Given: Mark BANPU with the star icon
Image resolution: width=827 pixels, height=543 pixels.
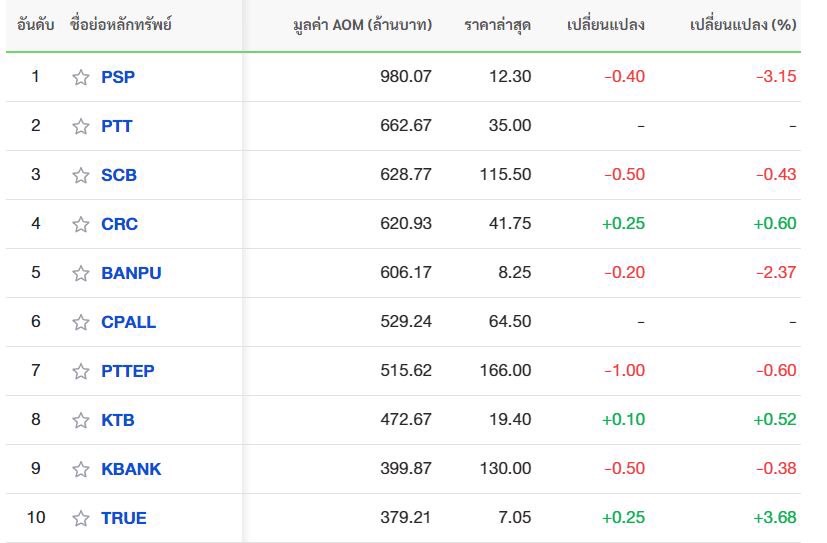Looking at the screenshot, I should point(81,273).
